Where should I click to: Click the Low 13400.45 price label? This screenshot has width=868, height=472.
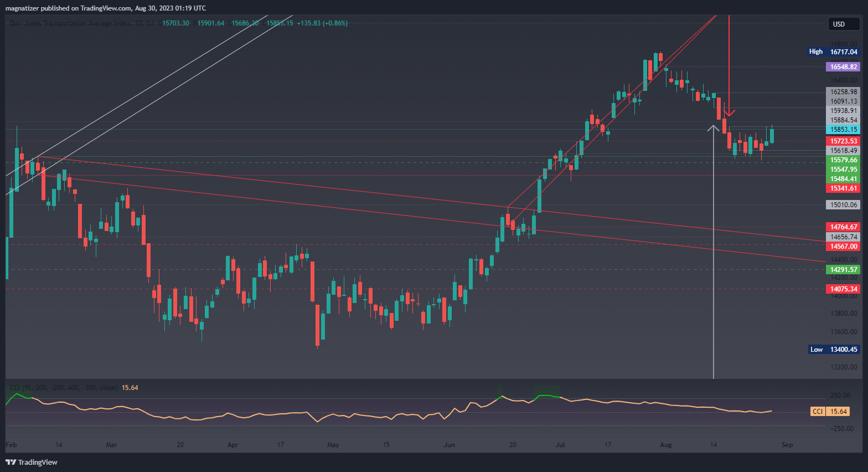point(834,349)
